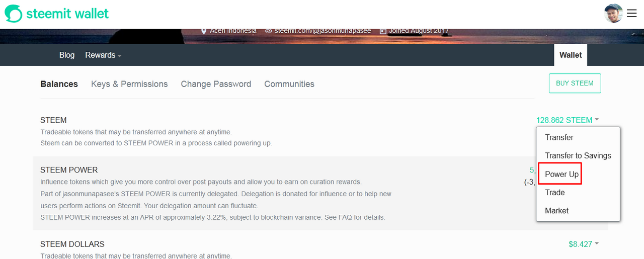Collapse the 128.862 STEEM dropdown
Screen dimensions: 644x259
click(568, 120)
